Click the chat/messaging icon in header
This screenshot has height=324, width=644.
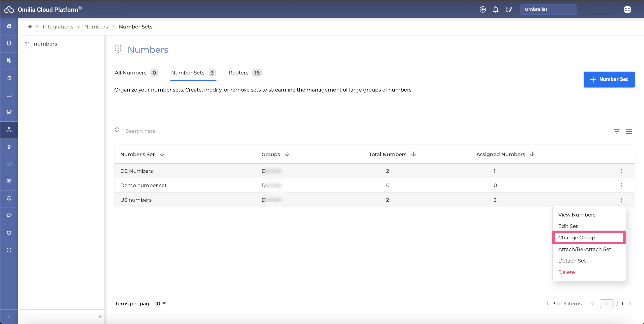click(x=509, y=9)
